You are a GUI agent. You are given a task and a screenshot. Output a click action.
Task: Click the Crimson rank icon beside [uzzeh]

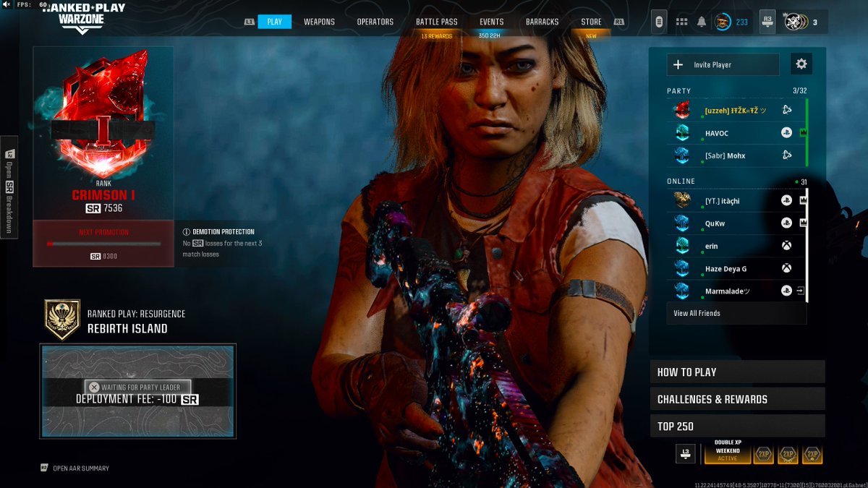[x=682, y=111]
